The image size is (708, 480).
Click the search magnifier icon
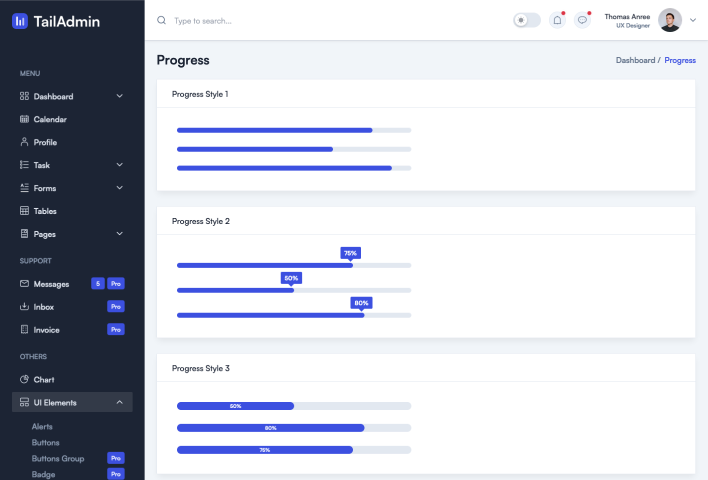click(x=162, y=20)
